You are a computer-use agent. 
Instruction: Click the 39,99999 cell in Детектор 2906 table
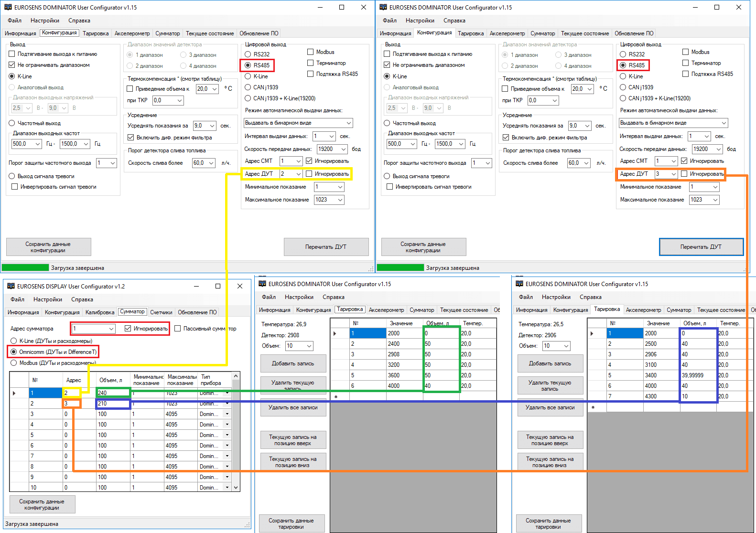coord(699,375)
